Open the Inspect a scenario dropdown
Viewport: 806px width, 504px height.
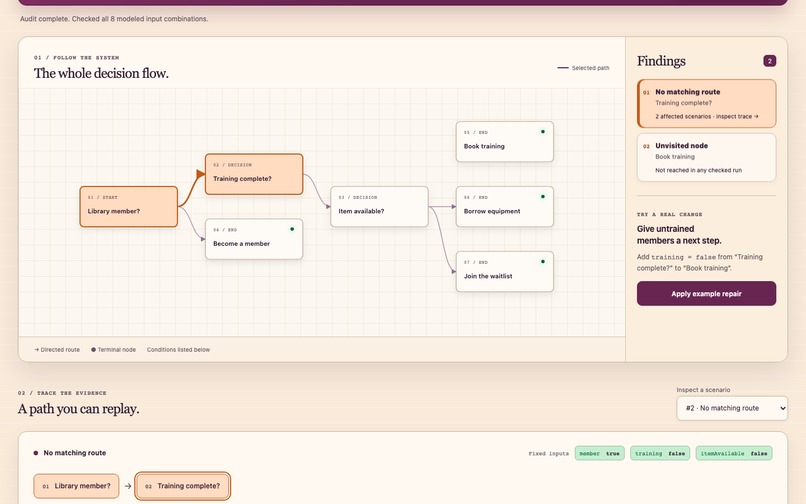(x=731, y=408)
